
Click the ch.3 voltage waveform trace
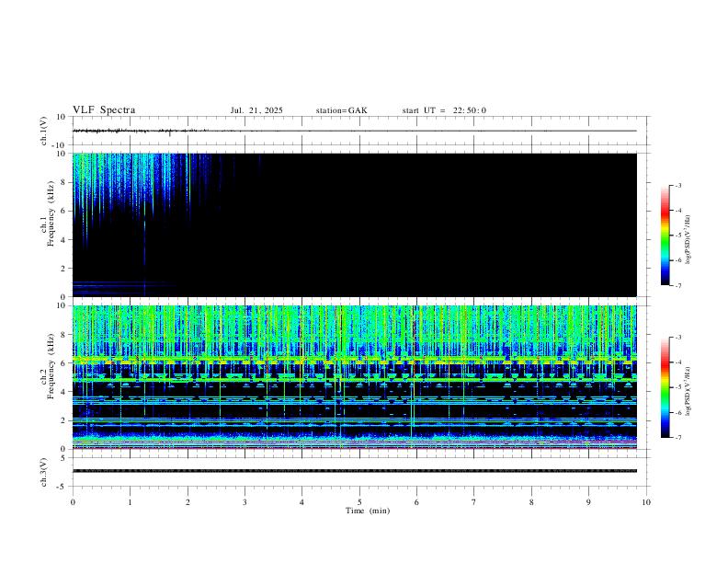coord(355,471)
